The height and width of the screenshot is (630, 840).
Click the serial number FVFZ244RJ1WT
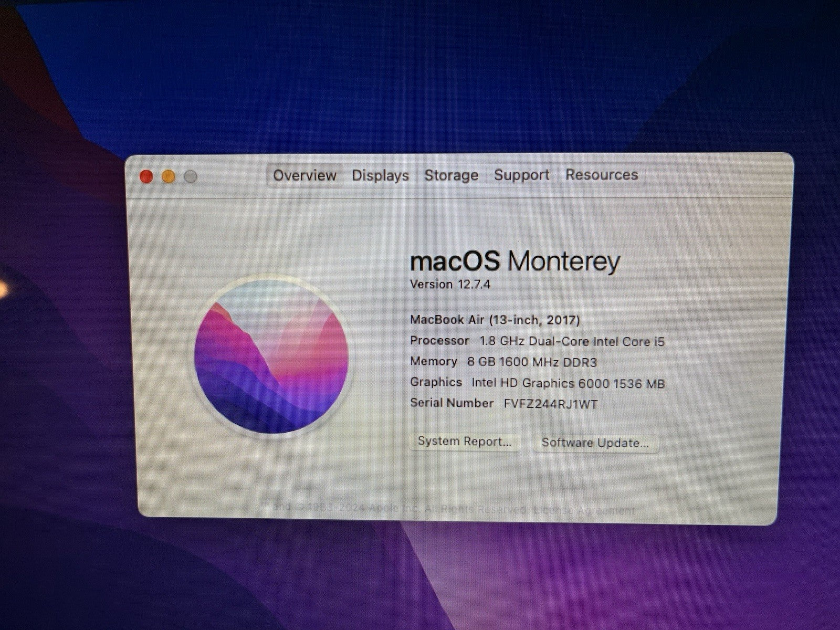click(550, 404)
